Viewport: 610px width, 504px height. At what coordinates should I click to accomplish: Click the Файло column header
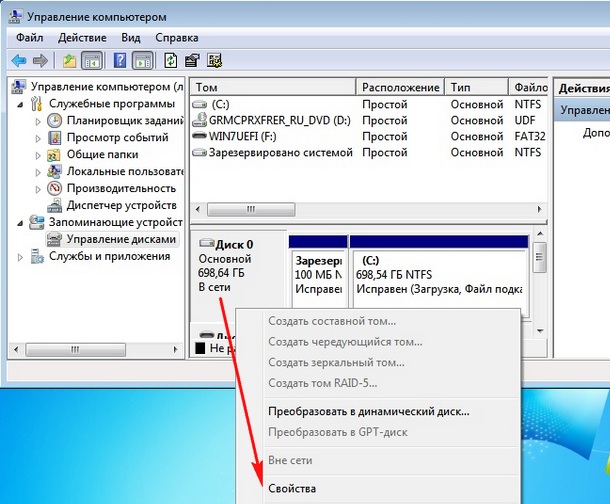point(528,87)
